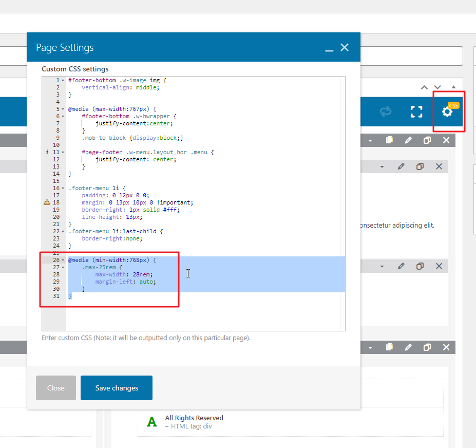Click the Save changes button

coord(117,388)
